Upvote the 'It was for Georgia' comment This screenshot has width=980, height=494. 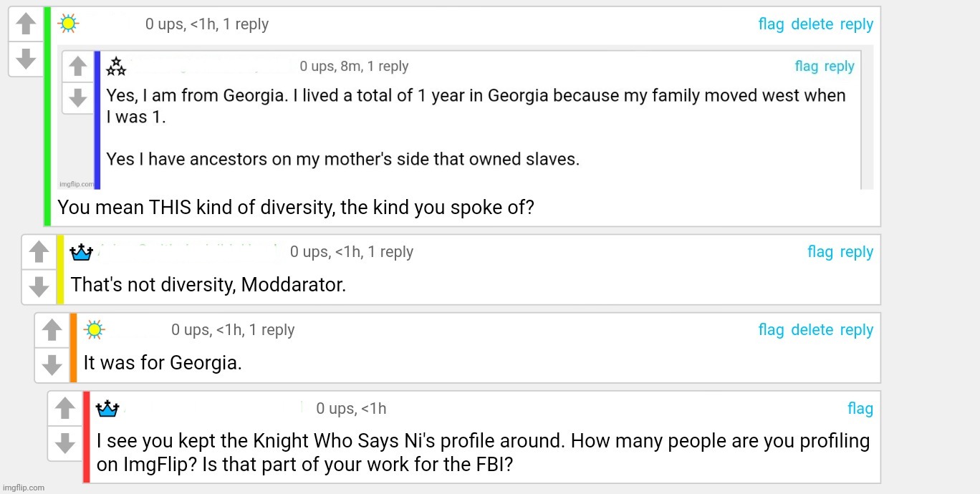(x=52, y=330)
